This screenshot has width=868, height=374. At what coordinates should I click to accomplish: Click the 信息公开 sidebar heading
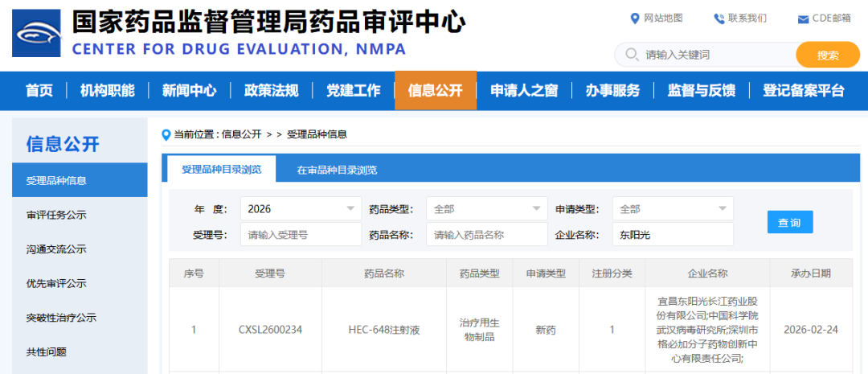click(63, 143)
